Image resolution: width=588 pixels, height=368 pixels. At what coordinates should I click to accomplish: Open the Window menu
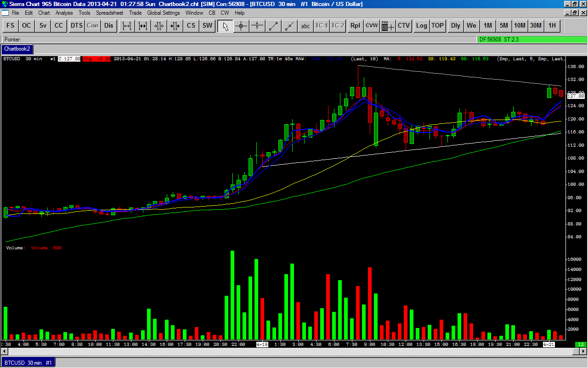[x=194, y=13]
